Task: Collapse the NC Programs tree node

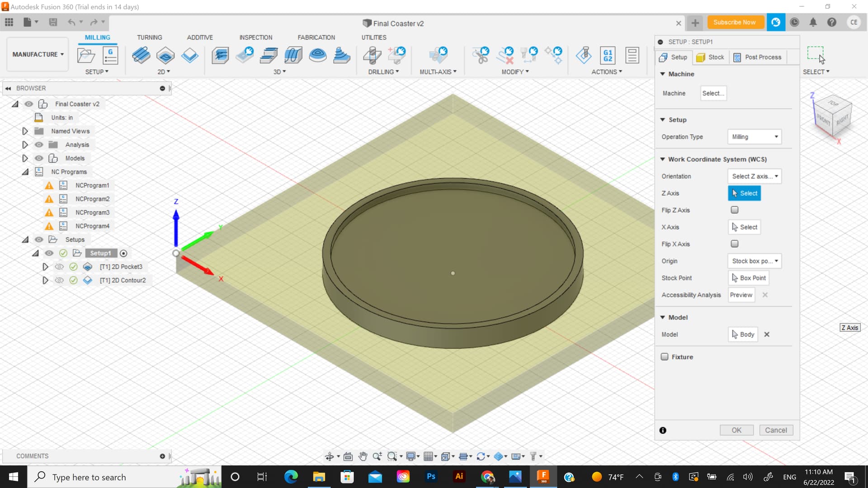Action: 25,172
